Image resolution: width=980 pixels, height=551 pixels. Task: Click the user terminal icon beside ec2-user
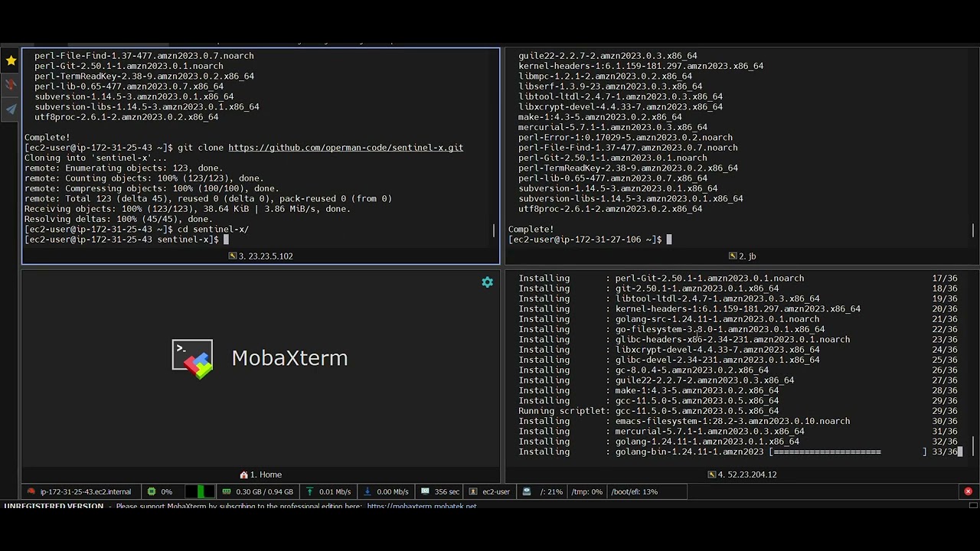(473, 491)
